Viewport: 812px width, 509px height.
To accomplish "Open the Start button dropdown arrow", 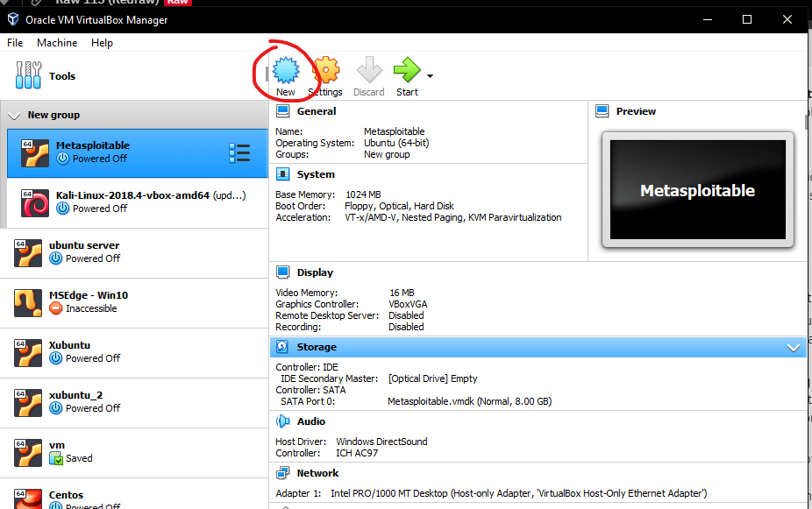I will 430,76.
